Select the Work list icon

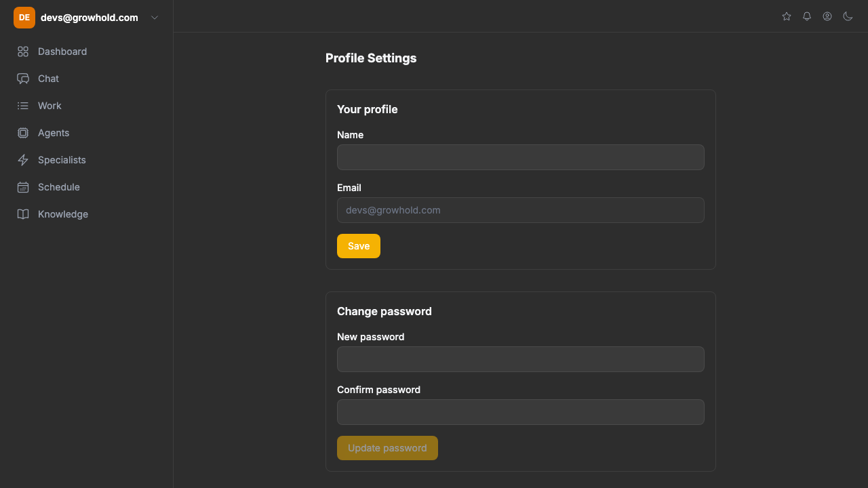[x=23, y=106]
